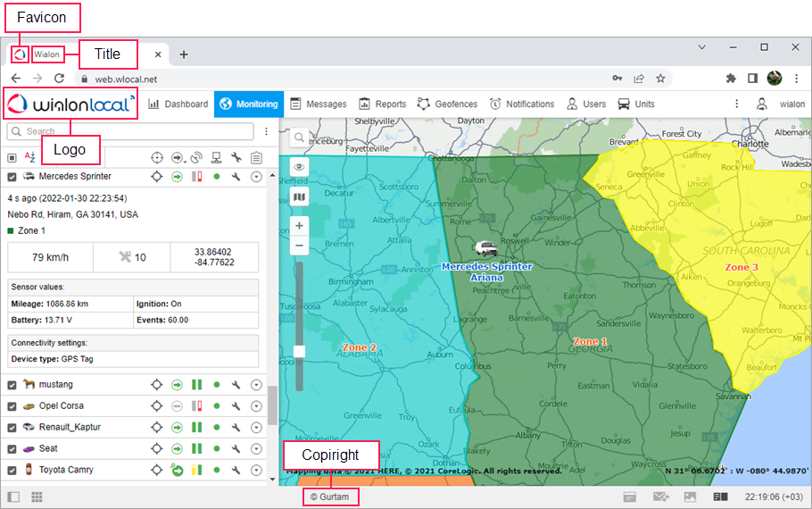Click the map search magnifier icon
Viewport: 812px width, 509px height.
[x=300, y=138]
